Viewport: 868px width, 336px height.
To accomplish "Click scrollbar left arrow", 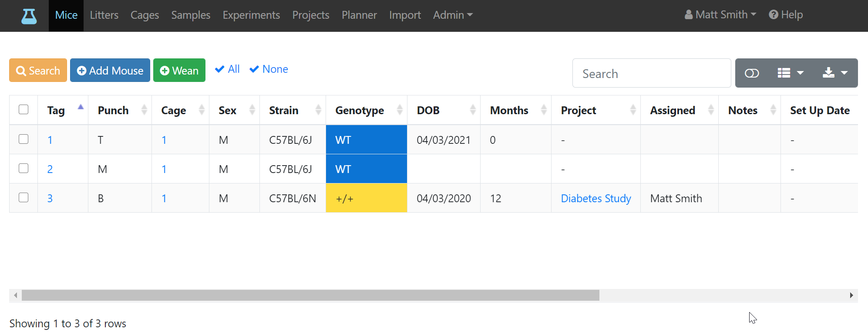I will coord(16,295).
